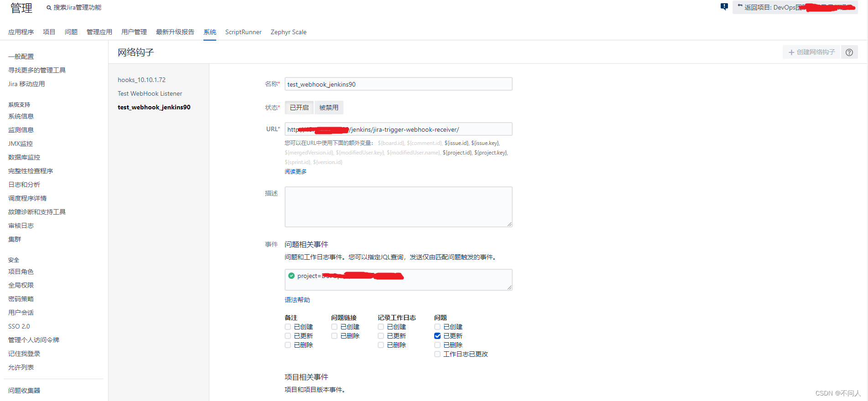Open 日志和分析 in sidebar

pyautogui.click(x=24, y=185)
